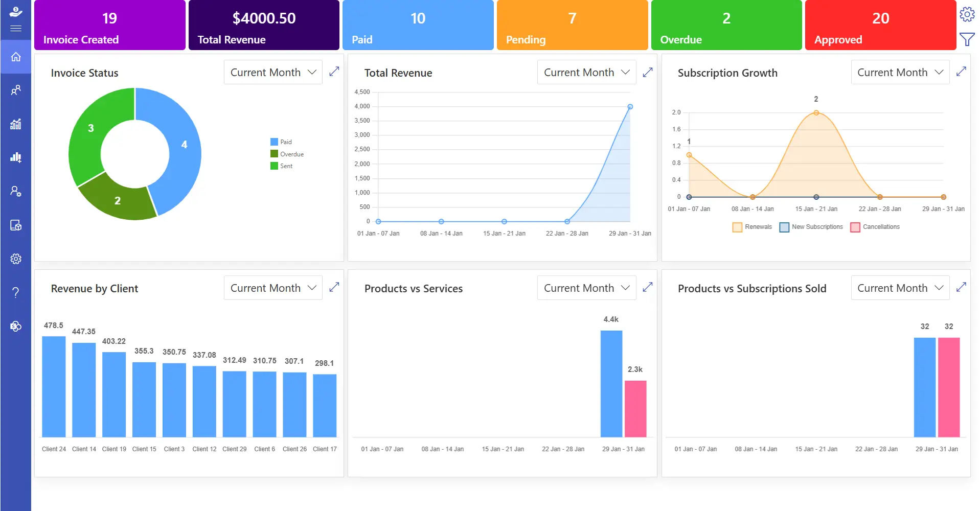Click the filter funnel icon at top right
Screen dimensions: 980x511
pyautogui.click(x=967, y=38)
